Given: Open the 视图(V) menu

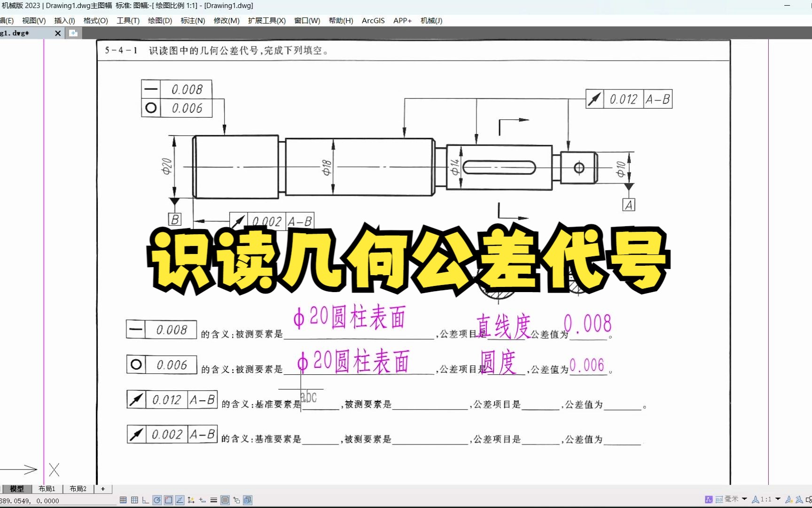Looking at the screenshot, I should click(34, 21).
